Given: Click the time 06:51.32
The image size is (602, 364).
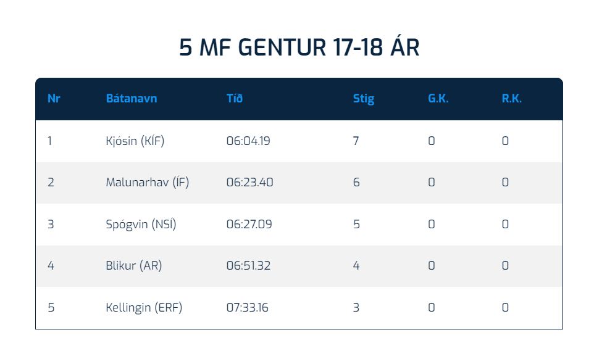Looking at the screenshot, I should tap(248, 266).
